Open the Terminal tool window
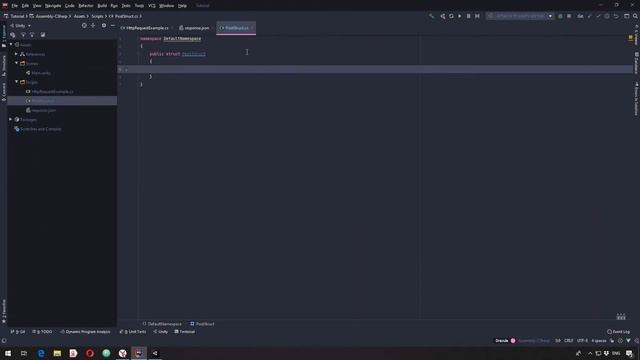The height and width of the screenshot is (360, 640). pyautogui.click(x=184, y=332)
